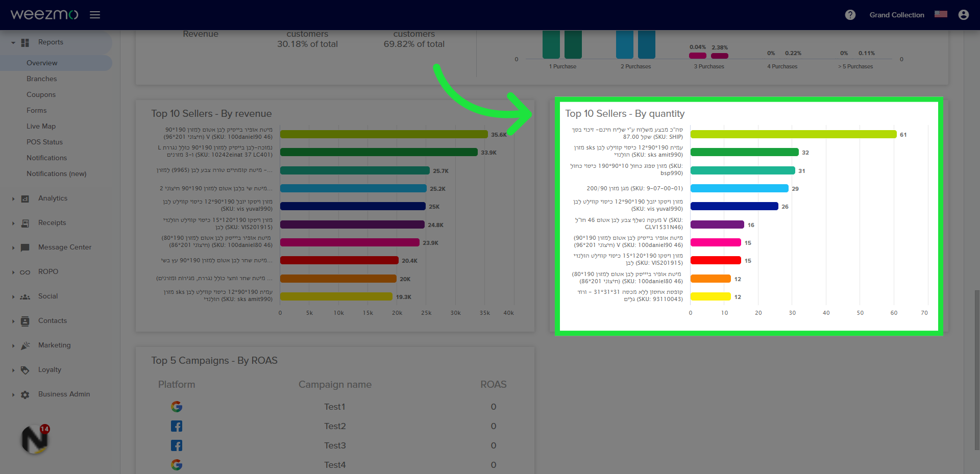
Task: Click the Marketing megaphone icon
Action: [x=25, y=345]
